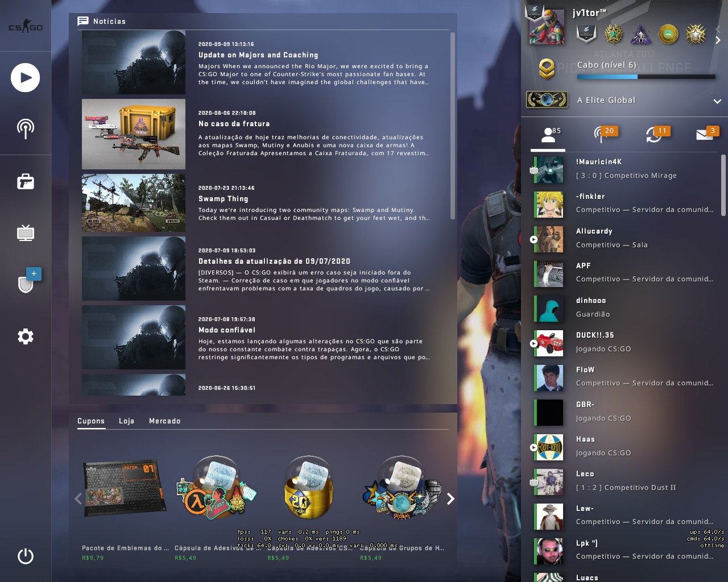This screenshot has height=582, width=728.
Task: Click dinhooo's 'Guardião' status text
Action: tap(593, 314)
